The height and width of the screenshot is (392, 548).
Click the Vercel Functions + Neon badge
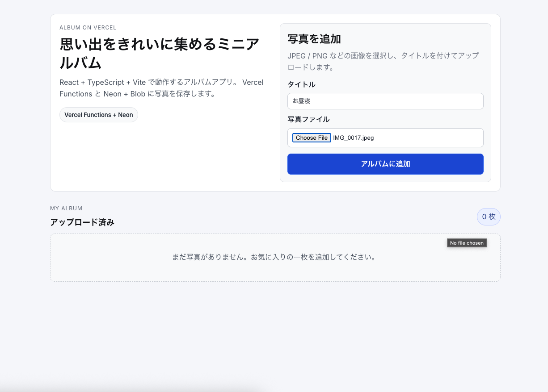click(x=98, y=115)
